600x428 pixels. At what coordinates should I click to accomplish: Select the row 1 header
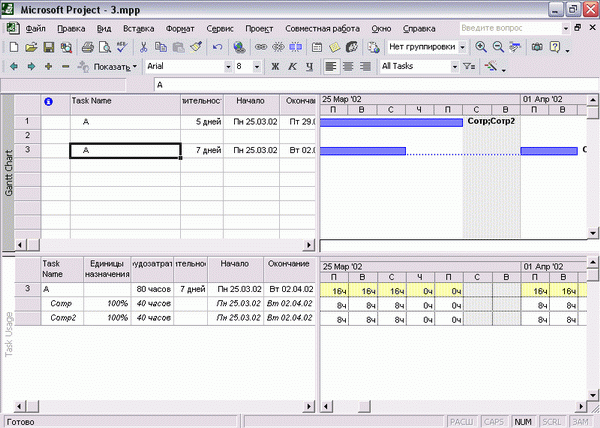[x=27, y=122]
